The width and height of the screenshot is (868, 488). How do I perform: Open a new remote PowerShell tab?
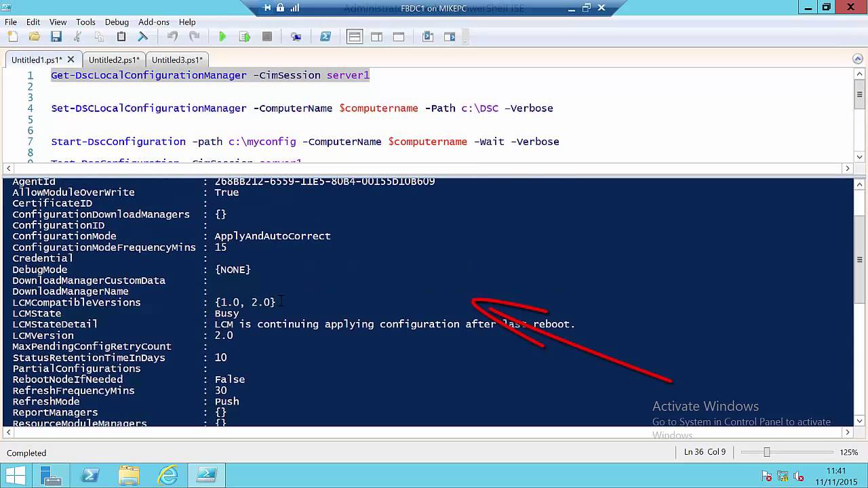tap(296, 37)
